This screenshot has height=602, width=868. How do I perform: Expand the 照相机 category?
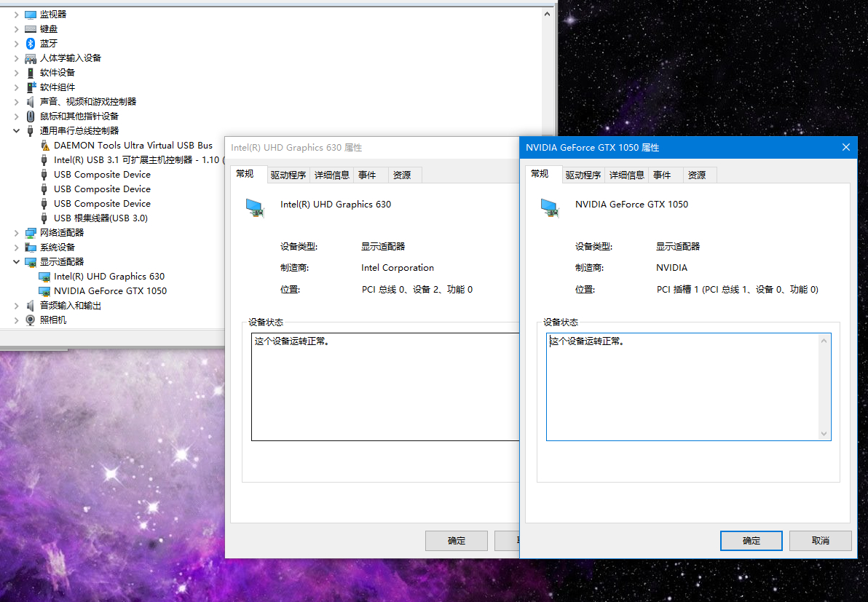pos(16,320)
